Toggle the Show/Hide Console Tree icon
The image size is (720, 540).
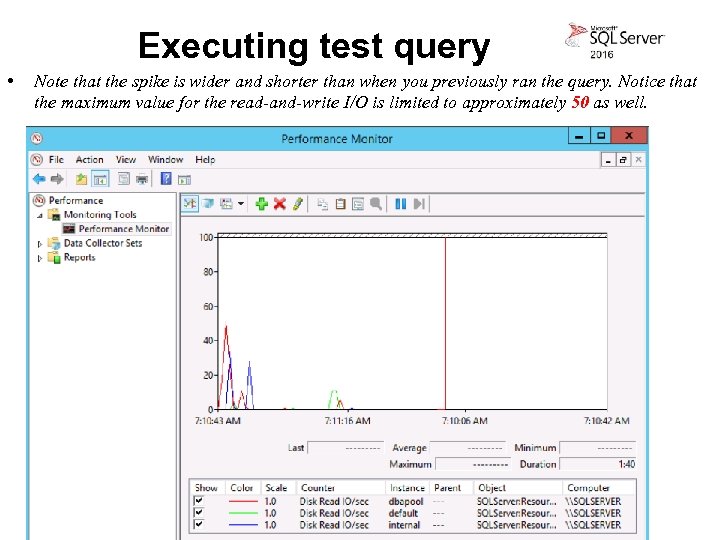pyautogui.click(x=100, y=179)
